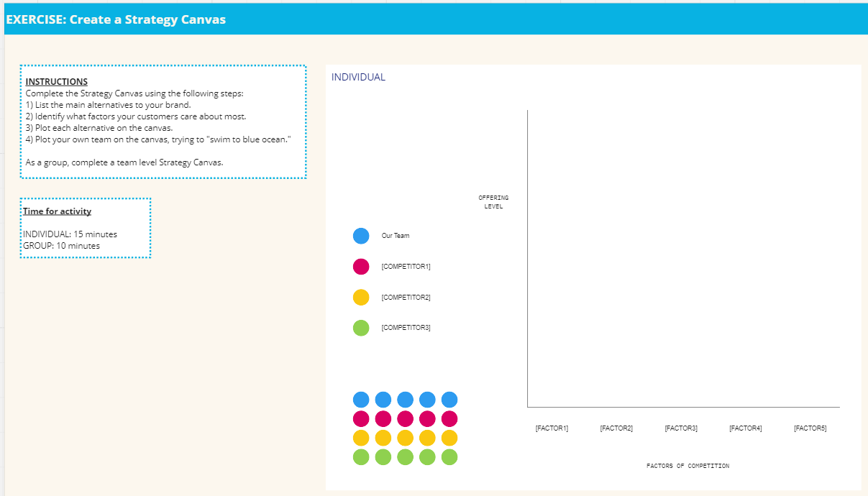Select the [COMPETITOR3] text label
This screenshot has width=868, height=496.
coord(406,328)
